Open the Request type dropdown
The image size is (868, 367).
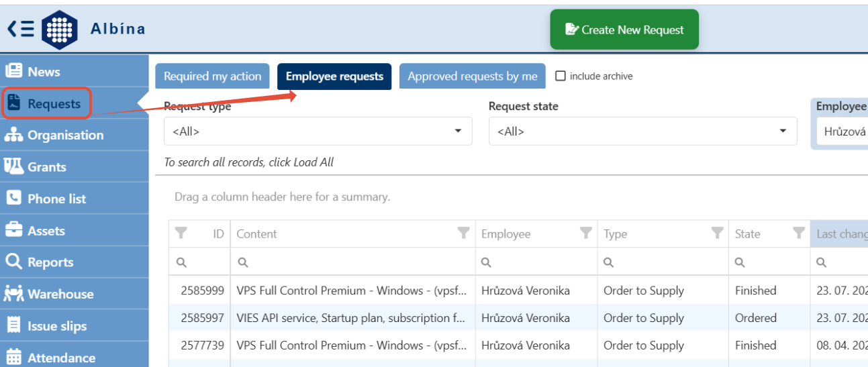(x=318, y=131)
